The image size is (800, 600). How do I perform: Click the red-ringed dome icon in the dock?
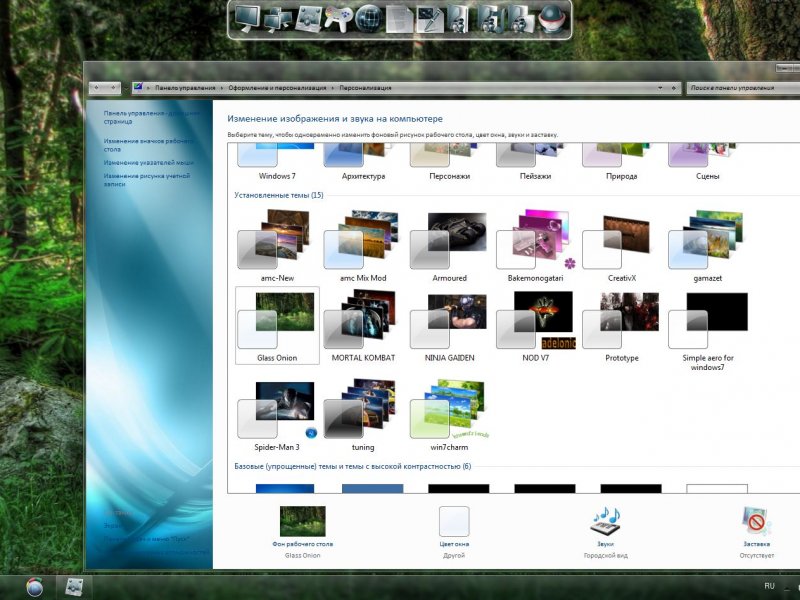pyautogui.click(x=553, y=19)
